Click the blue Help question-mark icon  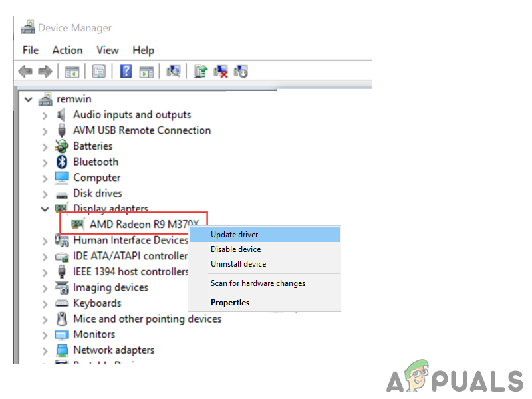[x=126, y=71]
